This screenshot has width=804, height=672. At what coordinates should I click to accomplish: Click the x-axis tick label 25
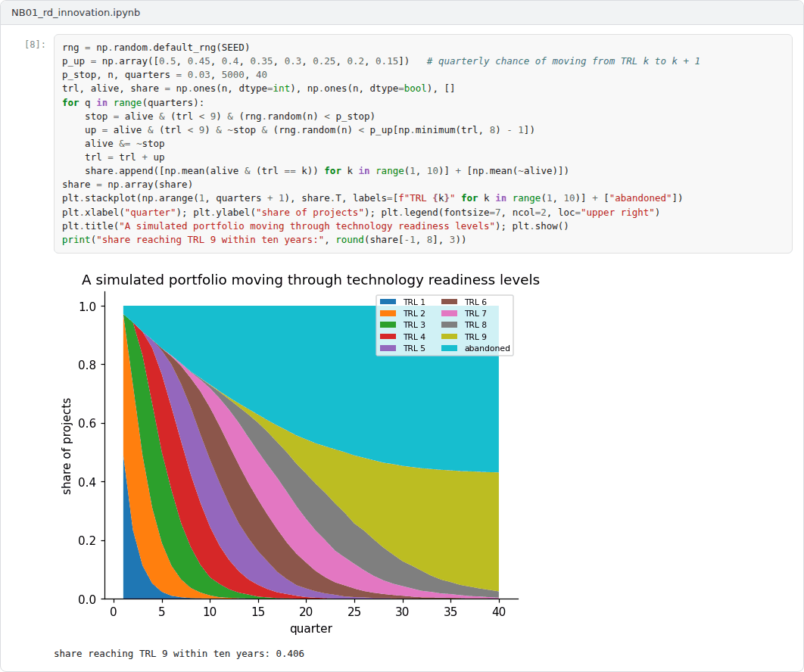tap(354, 611)
